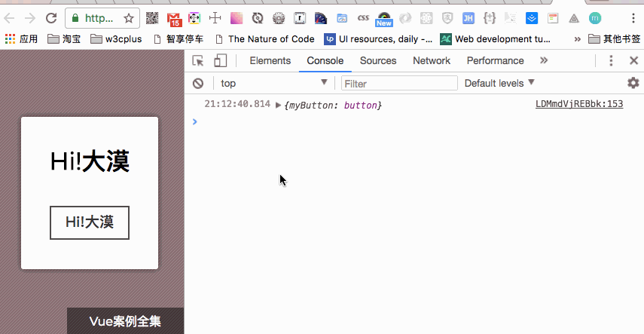Clear the console output

click(198, 84)
